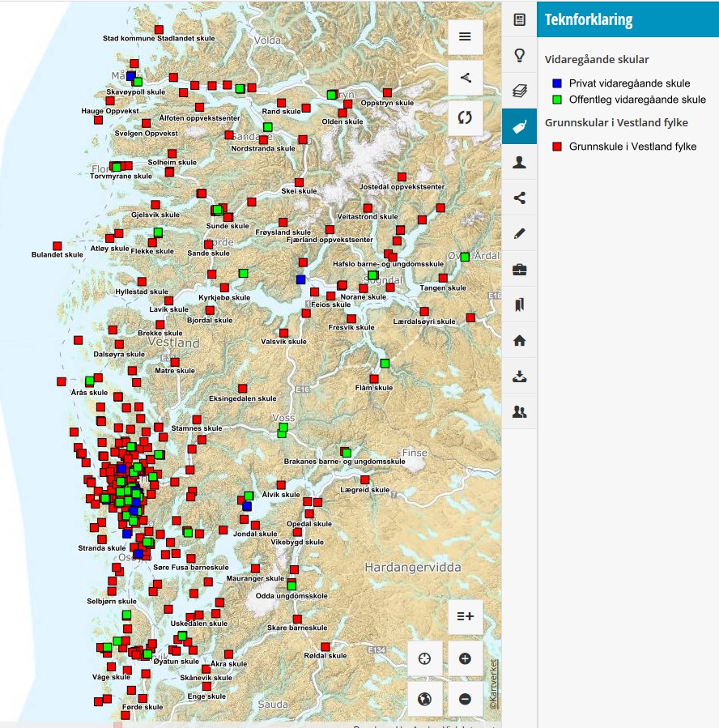Click the Kartverket attribution link
Viewport: 719px width, 728px height.
point(493,685)
